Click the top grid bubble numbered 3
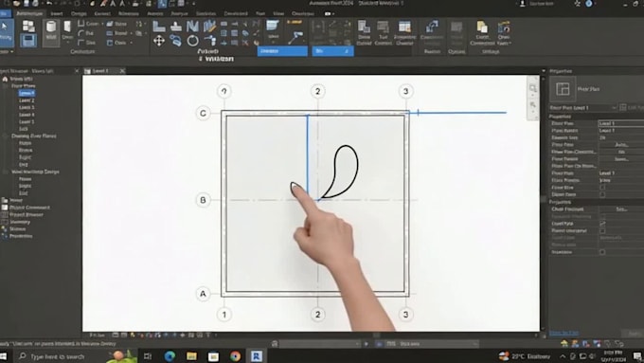 (405, 91)
